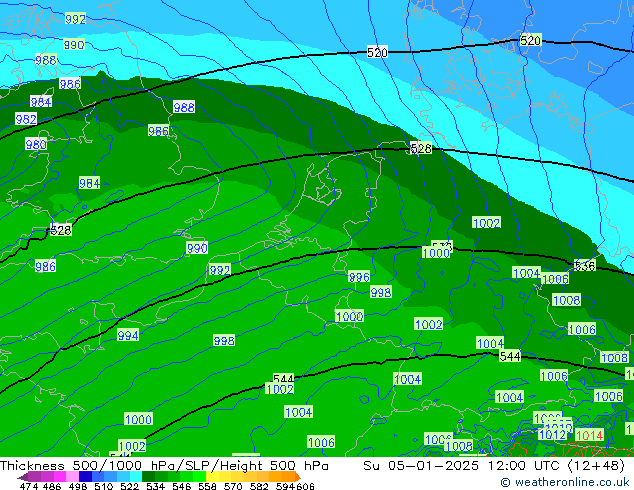
Task: Click the purple arrow at legend start
Action: coord(23,477)
